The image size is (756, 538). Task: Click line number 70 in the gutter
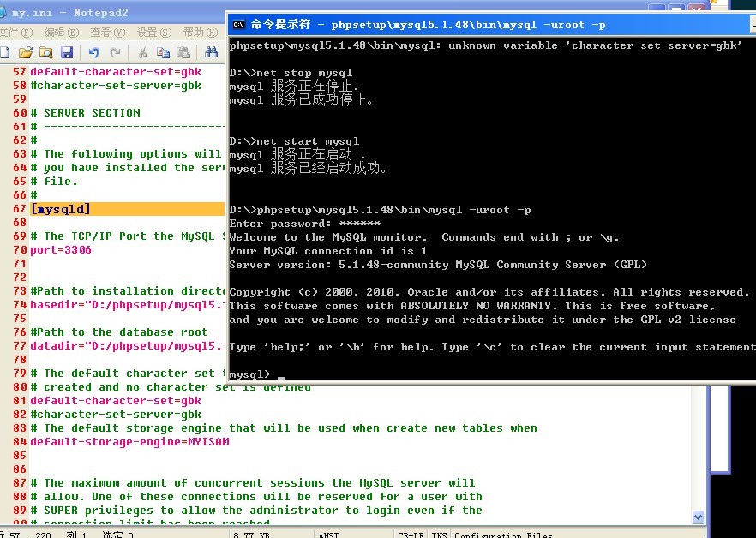(x=20, y=249)
